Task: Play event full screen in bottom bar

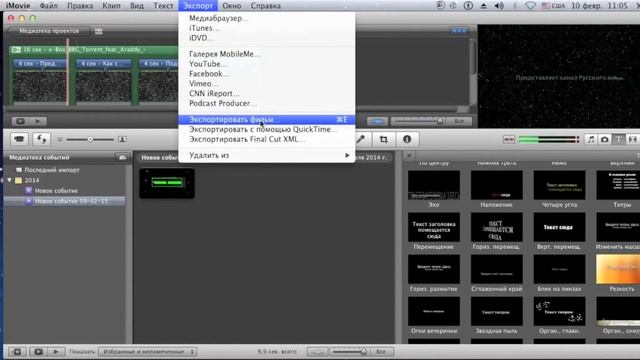Action: click(38, 351)
